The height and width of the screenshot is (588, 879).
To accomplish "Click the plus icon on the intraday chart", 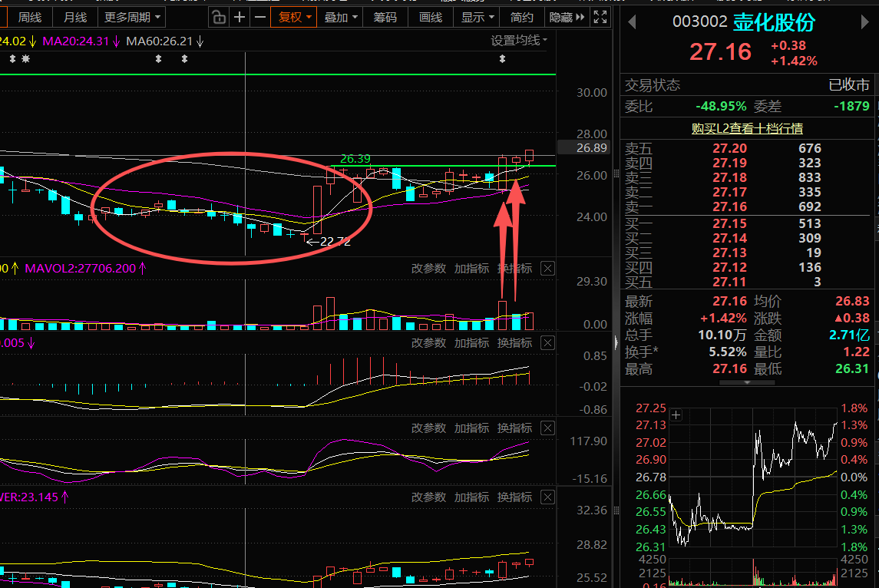I will tap(676, 415).
